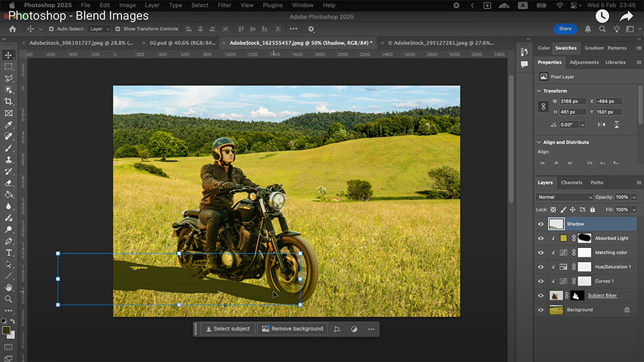The width and height of the screenshot is (644, 362).
Task: Switch to the Channels tab
Action: [x=572, y=182]
